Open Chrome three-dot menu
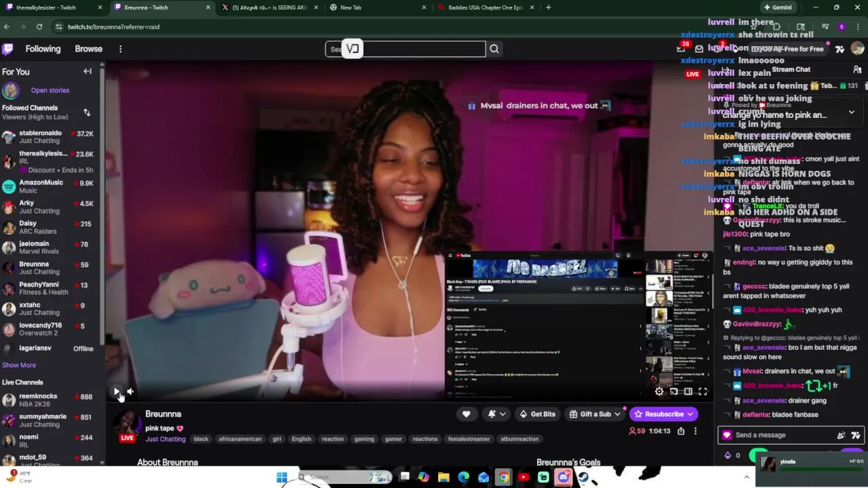868x488 pixels. (858, 26)
